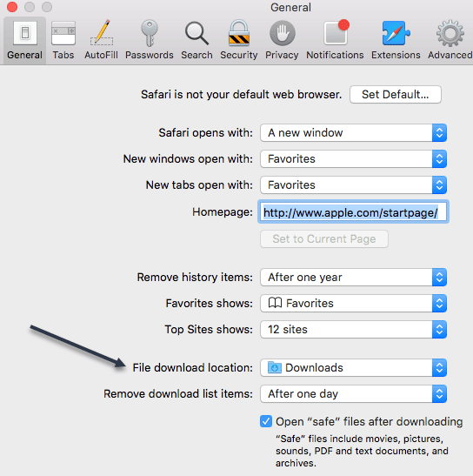Select the General preferences tab
The image size is (473, 476).
tap(25, 40)
